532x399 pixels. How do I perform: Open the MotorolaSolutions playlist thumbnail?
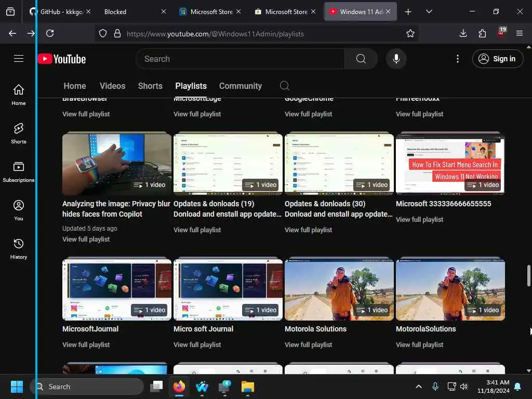(450, 289)
